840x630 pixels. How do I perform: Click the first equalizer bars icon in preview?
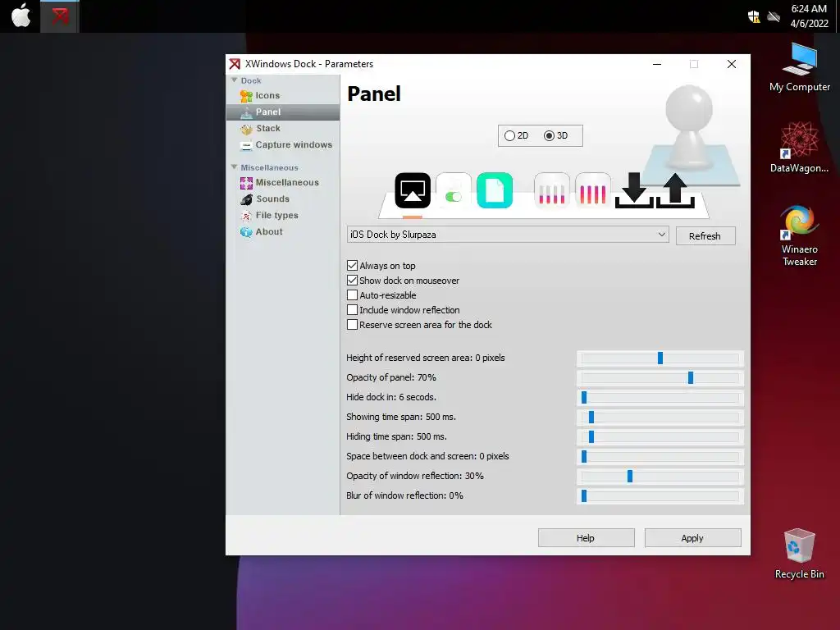tap(552, 190)
